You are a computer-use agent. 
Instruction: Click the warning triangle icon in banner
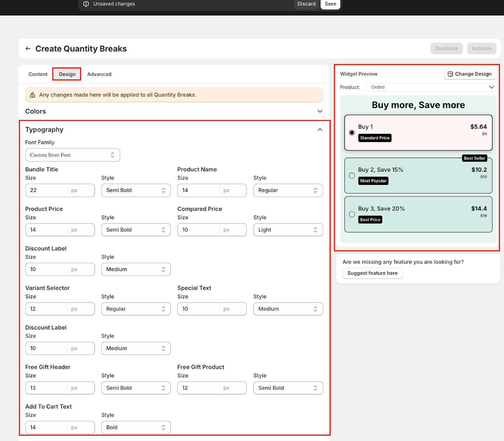tap(32, 95)
